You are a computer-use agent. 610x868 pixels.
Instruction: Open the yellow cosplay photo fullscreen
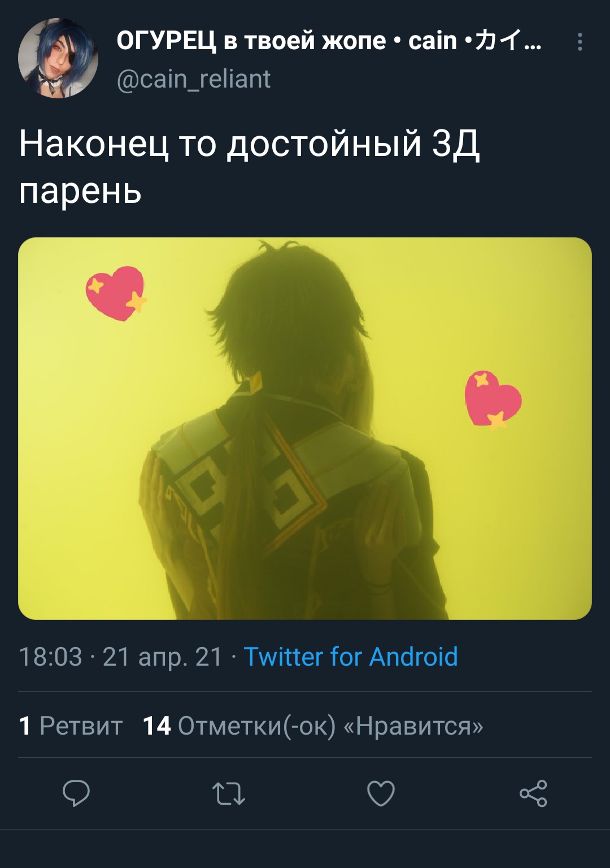(305, 428)
